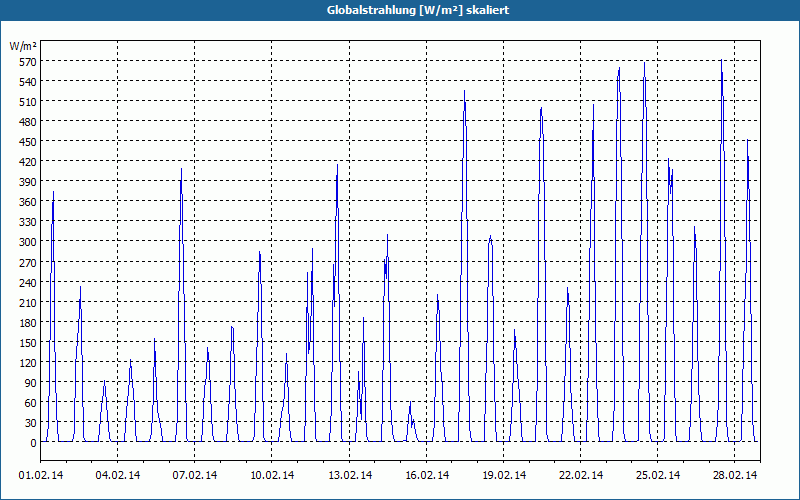Click the 04.02.14 date label
800x500 pixels.
[118, 475]
